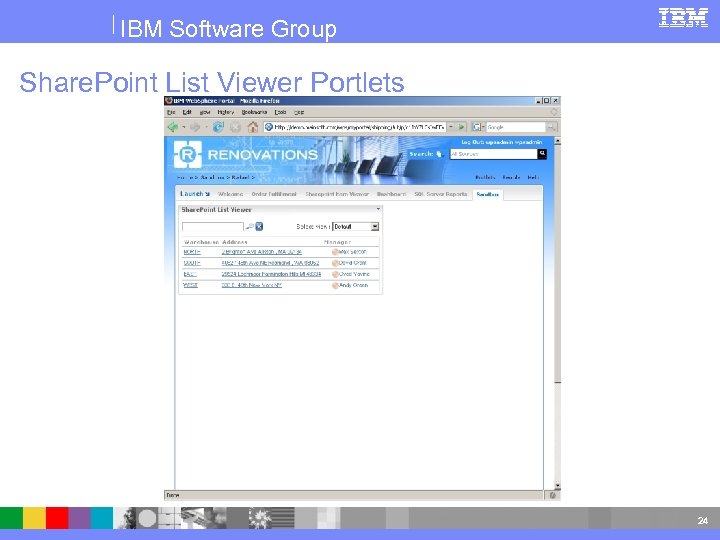The width and height of the screenshot is (720, 540).
Task: Click in the Google search box
Action: click(x=515, y=127)
